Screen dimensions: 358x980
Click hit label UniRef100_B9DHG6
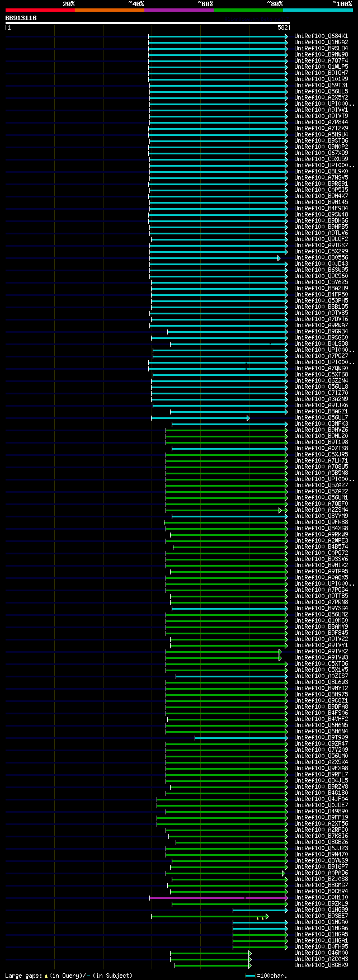pos(321,221)
